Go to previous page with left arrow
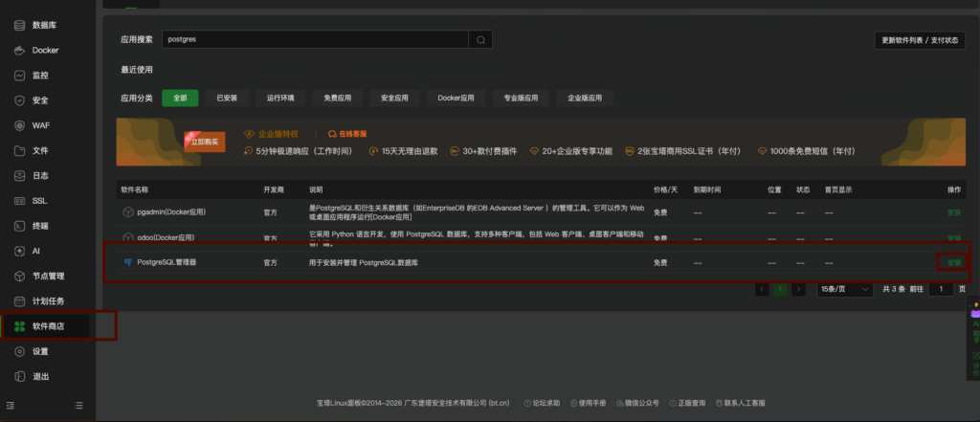 point(762,289)
